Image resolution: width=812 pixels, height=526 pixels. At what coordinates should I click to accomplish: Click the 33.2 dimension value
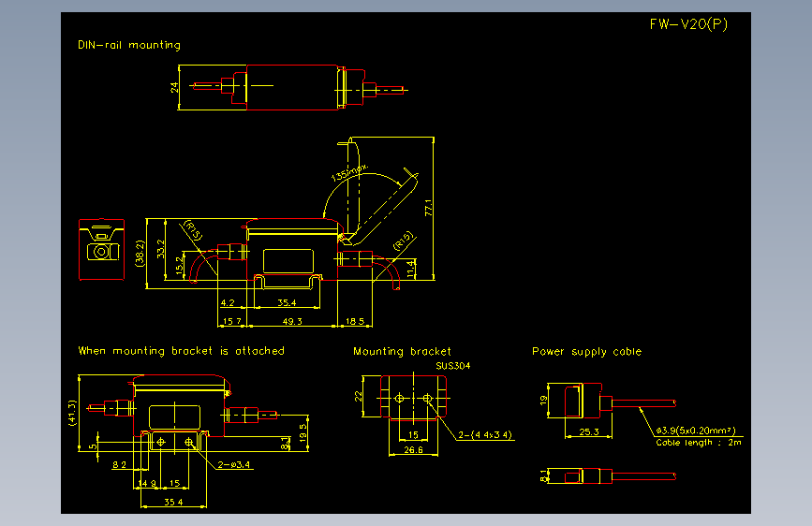pos(161,249)
